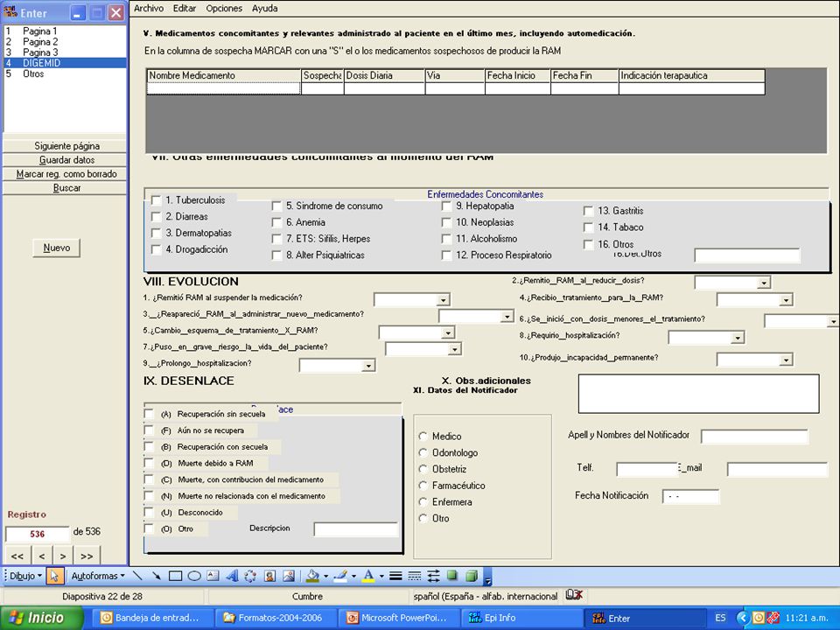840x630 pixels.
Task: Open the Opciones menu
Action: 224,9
